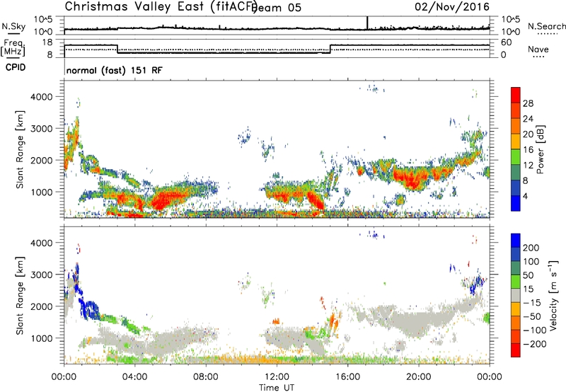Click the "3000" tick on the power panel axis
This screenshot has height=392, width=566.
tap(41, 129)
